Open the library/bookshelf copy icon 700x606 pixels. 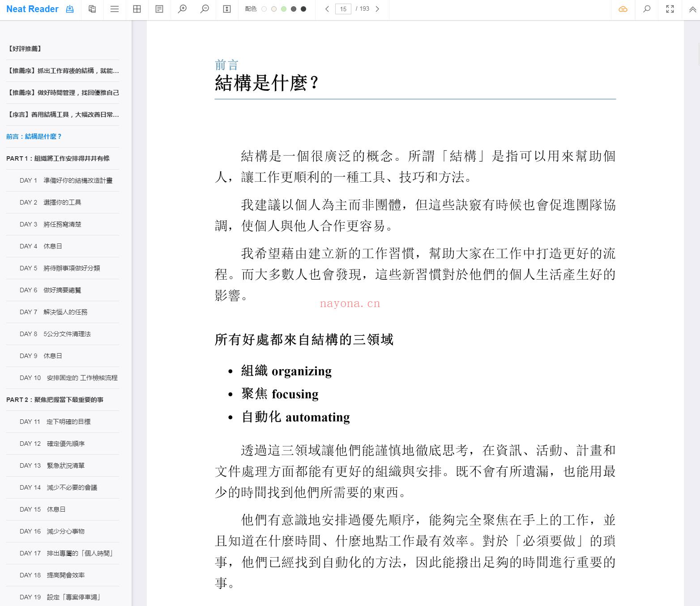[x=92, y=9]
